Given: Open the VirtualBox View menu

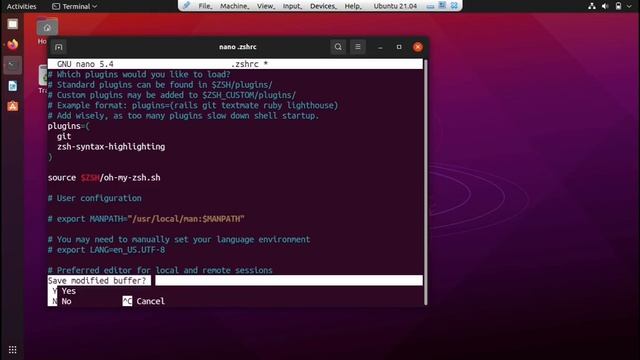Looking at the screenshot, I should (x=266, y=6).
